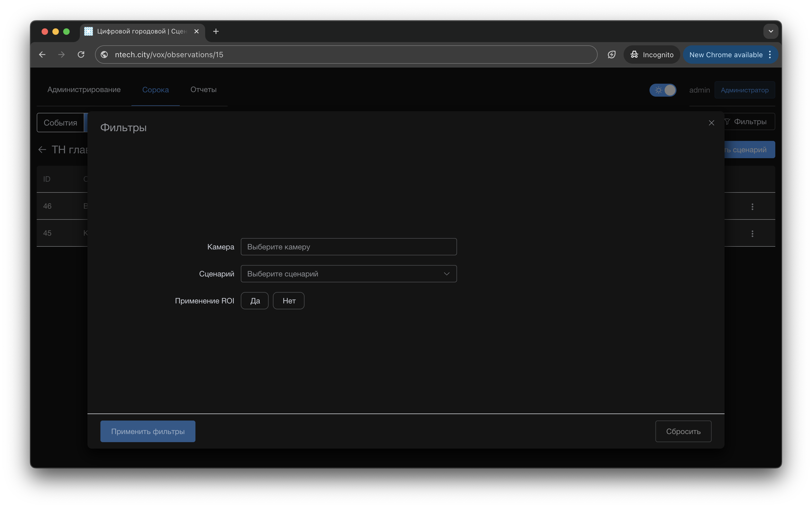Click the address bar URL field

click(336, 55)
